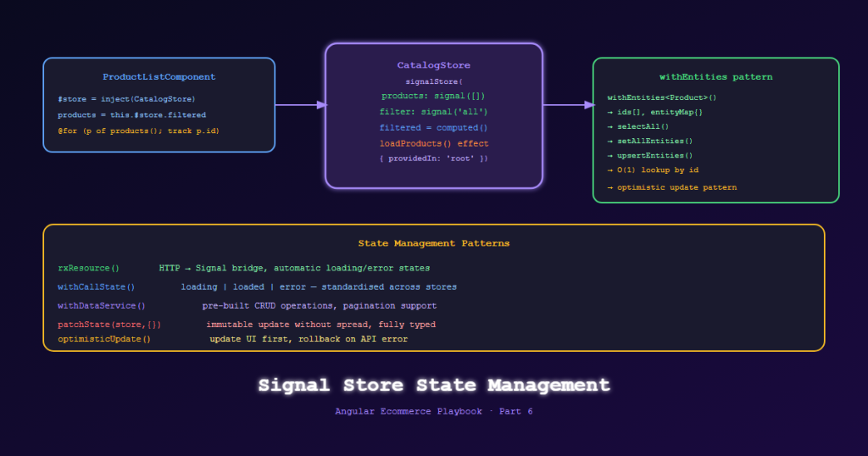
Task: Click '→ setAllEntities()' entry
Action: pos(650,141)
